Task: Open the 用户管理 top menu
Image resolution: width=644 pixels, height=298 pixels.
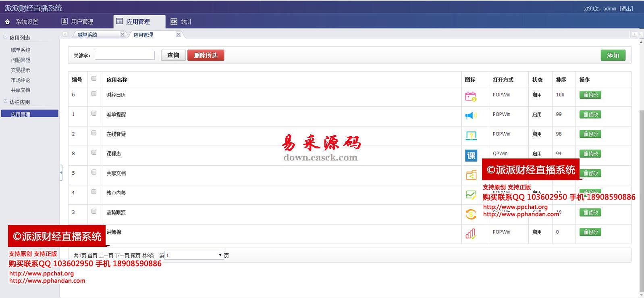Action: pyautogui.click(x=77, y=22)
